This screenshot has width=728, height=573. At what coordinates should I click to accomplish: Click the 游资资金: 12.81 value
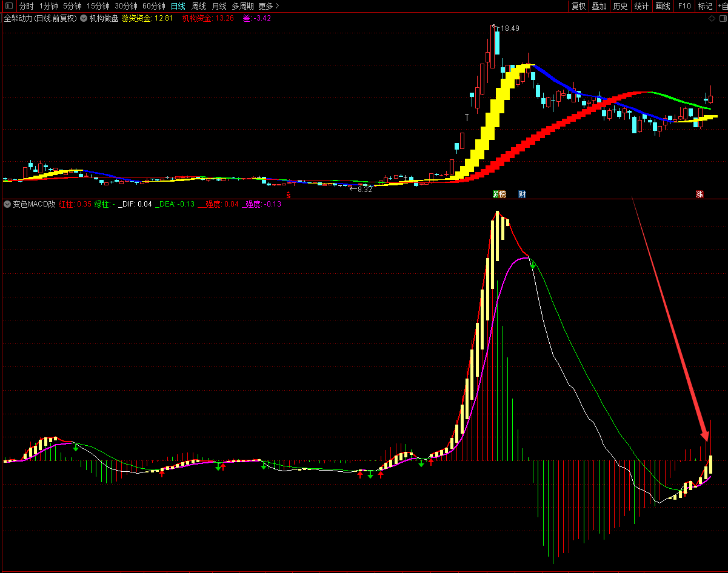[147, 18]
